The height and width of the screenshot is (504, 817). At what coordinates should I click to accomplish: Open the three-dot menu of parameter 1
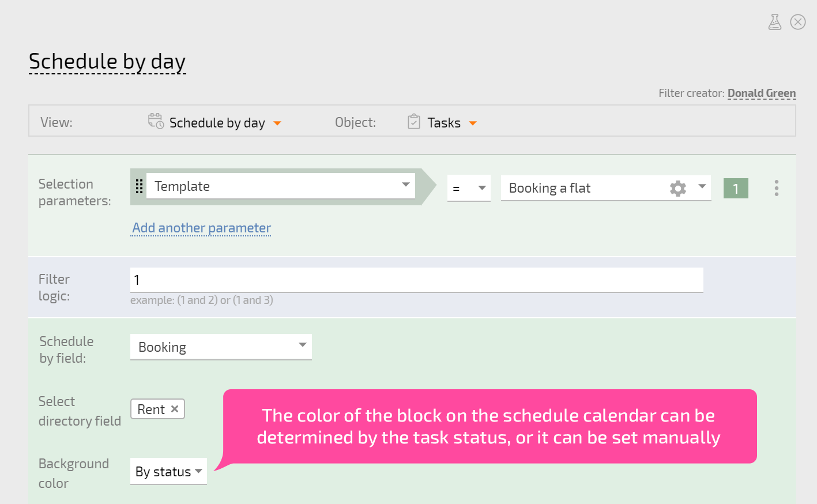(x=777, y=188)
